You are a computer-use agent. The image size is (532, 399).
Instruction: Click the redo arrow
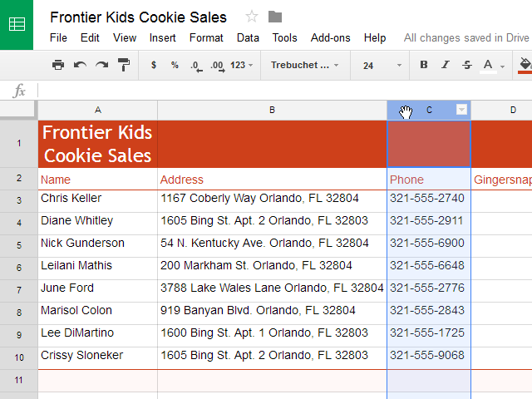coord(101,65)
